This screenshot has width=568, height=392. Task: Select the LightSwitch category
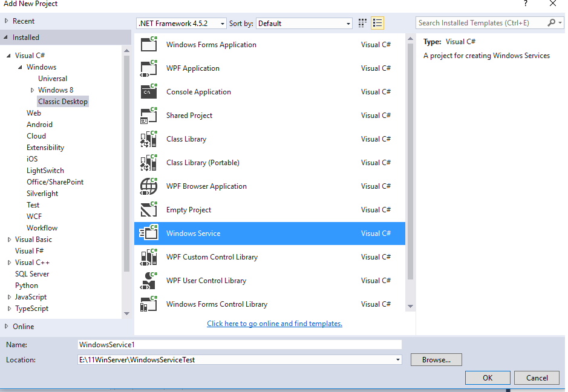coord(45,171)
